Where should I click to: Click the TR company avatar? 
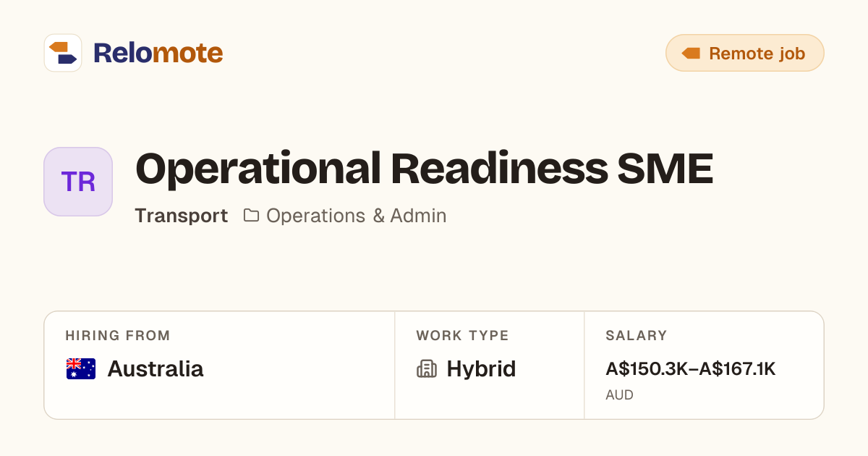pos(78,182)
